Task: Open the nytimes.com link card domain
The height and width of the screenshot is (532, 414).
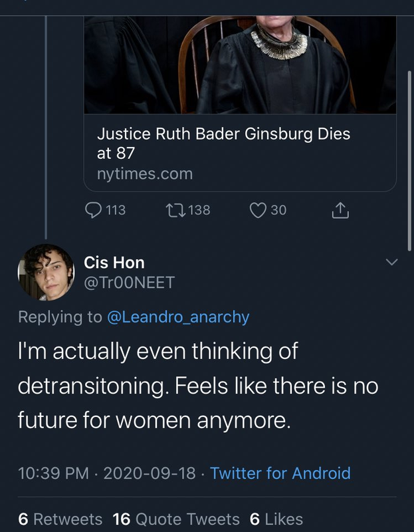Action: pyautogui.click(x=145, y=174)
